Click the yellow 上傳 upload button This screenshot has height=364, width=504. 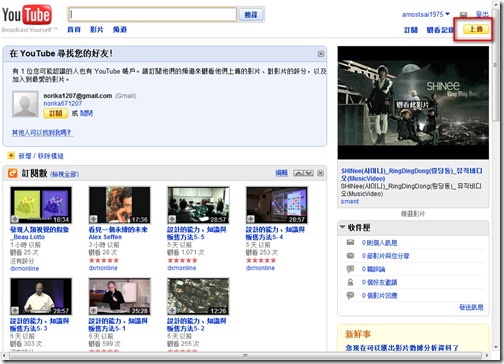[x=476, y=29]
